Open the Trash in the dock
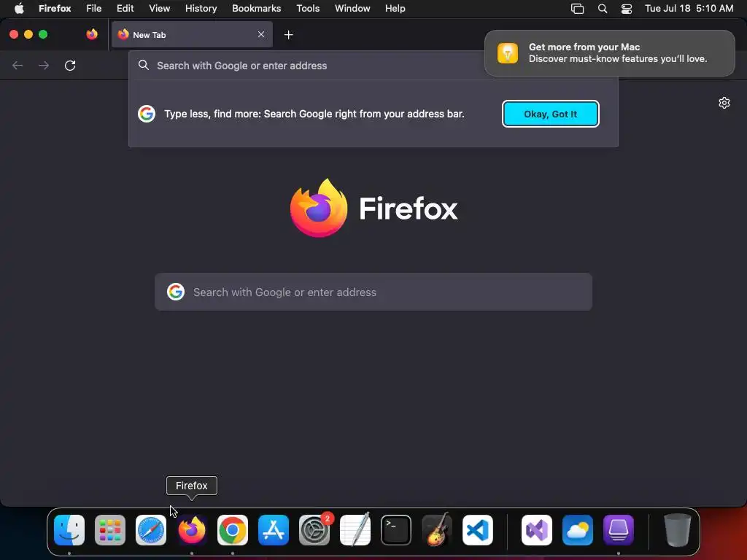747x560 pixels. tap(678, 530)
